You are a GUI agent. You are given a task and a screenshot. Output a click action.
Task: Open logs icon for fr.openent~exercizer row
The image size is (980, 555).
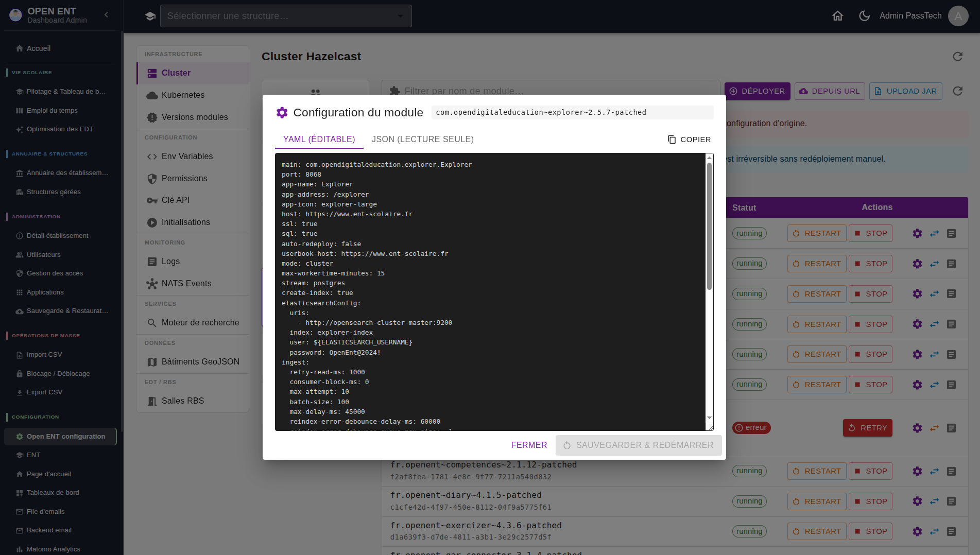951,531
